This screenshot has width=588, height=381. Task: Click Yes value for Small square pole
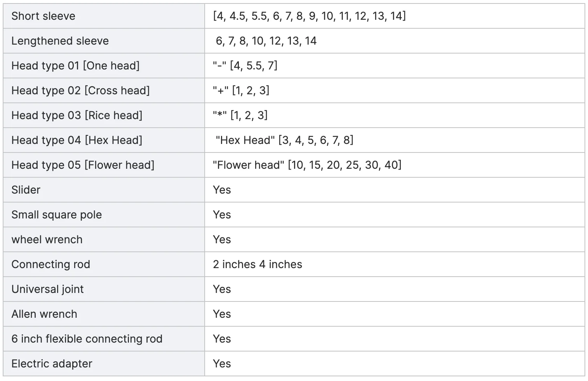tap(222, 215)
